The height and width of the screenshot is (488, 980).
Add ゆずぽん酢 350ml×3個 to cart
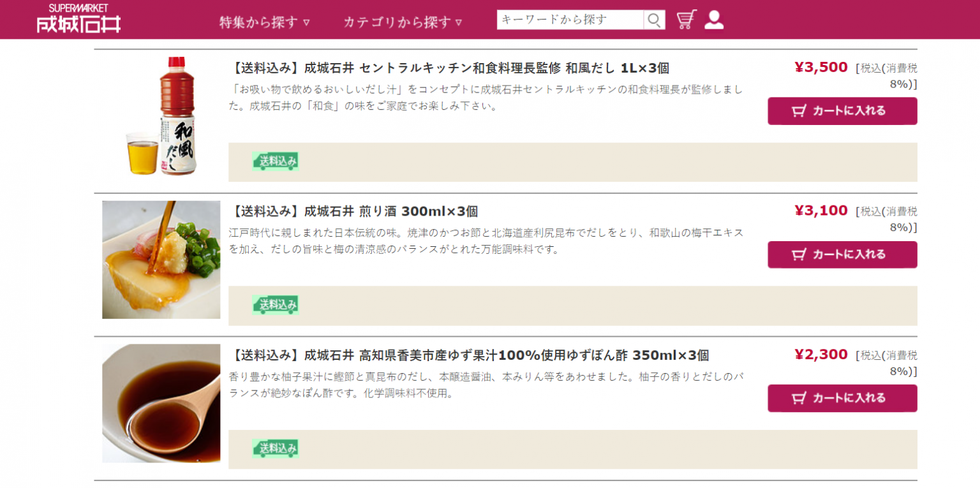click(x=842, y=398)
